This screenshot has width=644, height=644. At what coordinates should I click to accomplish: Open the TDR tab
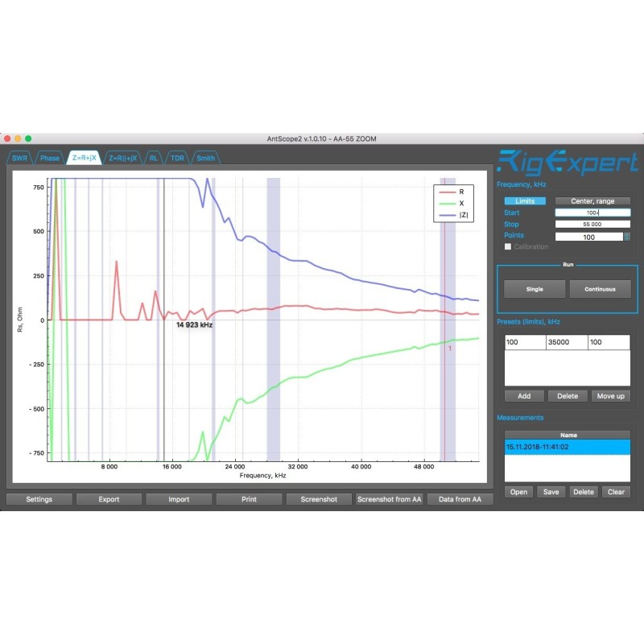[178, 158]
